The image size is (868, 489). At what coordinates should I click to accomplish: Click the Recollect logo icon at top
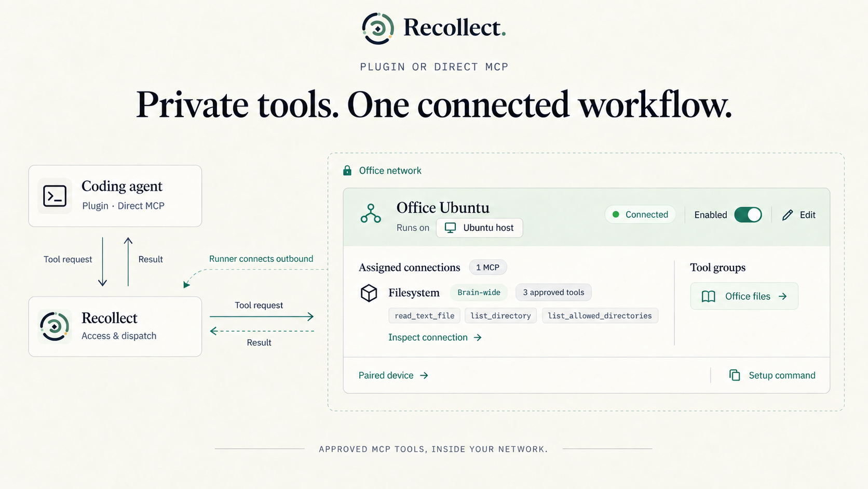378,28
